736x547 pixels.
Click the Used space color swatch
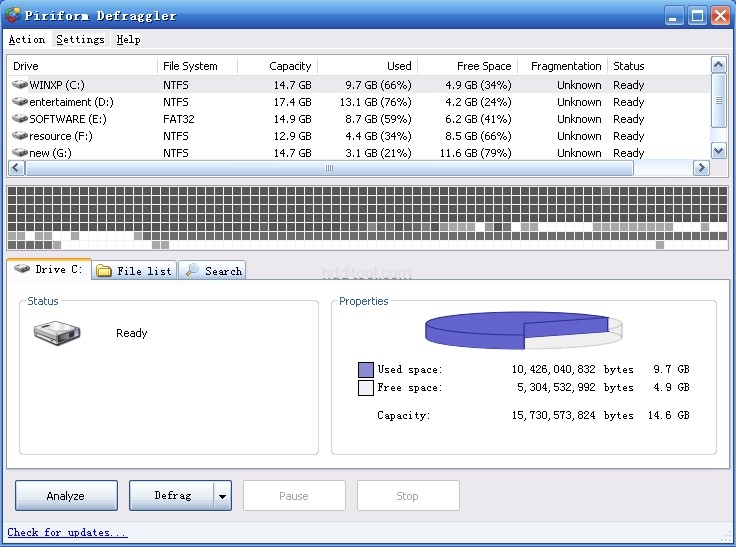366,370
